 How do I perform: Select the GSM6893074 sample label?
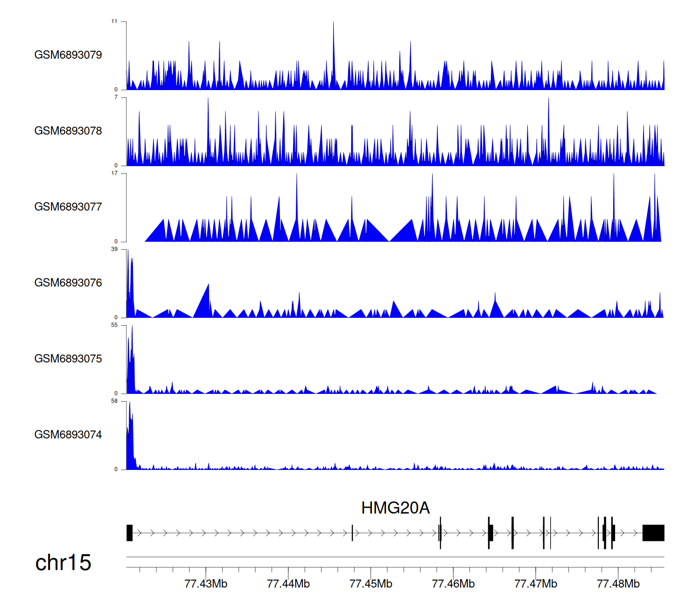[x=68, y=435]
